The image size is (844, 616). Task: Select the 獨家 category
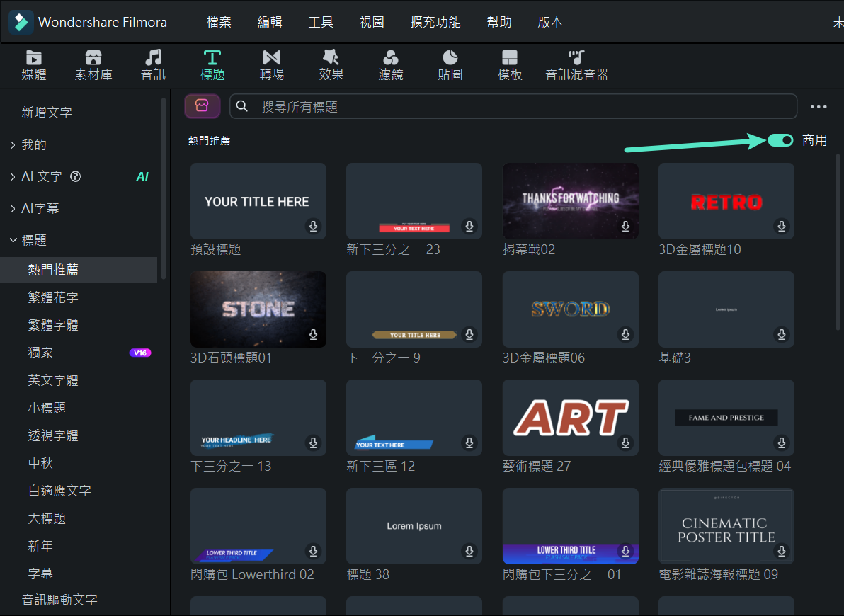40,353
